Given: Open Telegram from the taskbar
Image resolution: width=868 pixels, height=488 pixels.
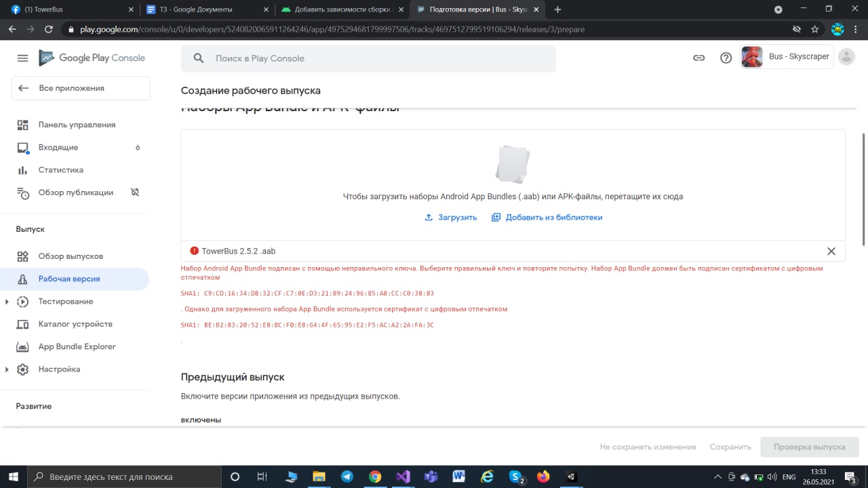Looking at the screenshot, I should [347, 476].
